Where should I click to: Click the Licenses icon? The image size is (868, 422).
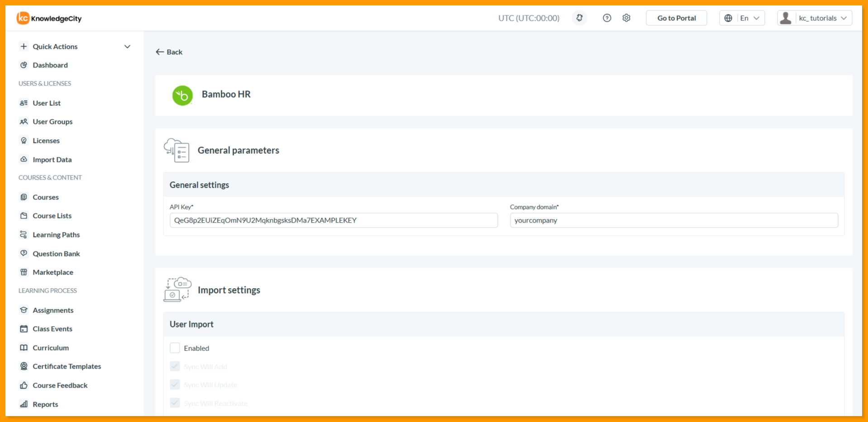tap(24, 141)
